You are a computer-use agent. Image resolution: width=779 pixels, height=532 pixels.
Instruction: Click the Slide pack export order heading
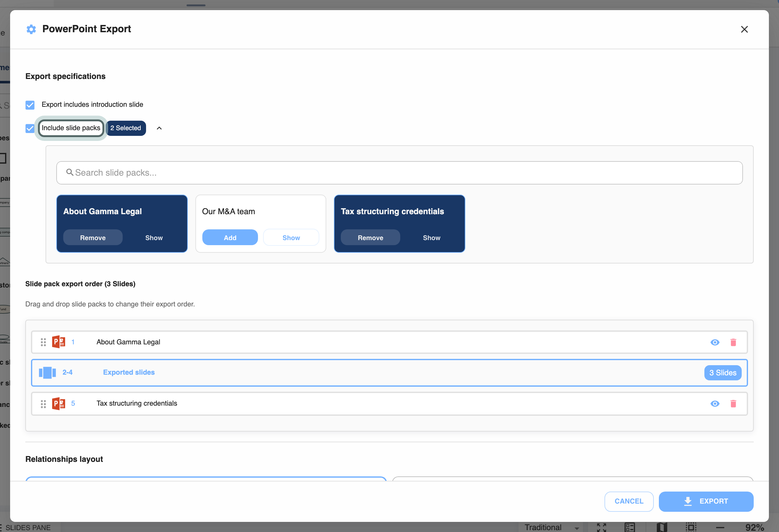tap(80, 284)
